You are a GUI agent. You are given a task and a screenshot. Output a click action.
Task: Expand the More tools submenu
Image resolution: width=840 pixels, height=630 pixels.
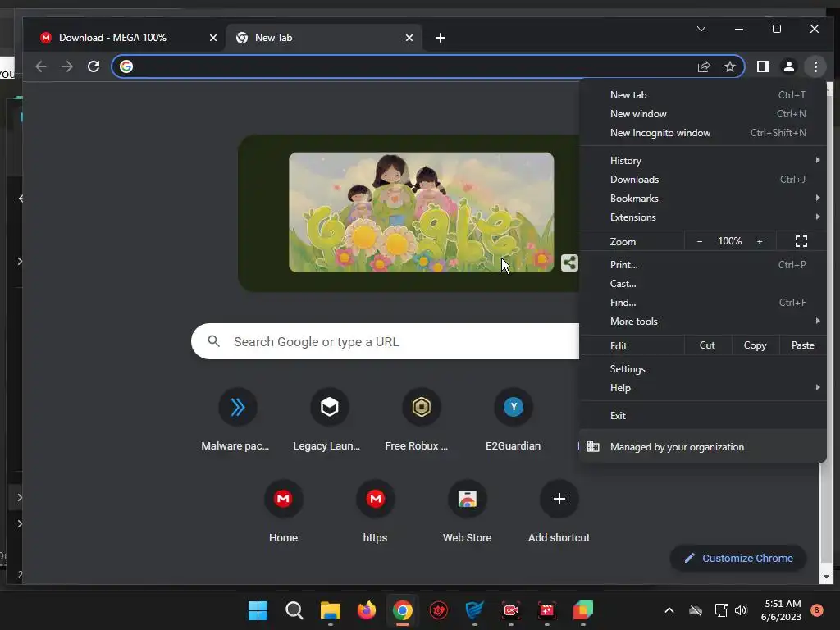703,321
